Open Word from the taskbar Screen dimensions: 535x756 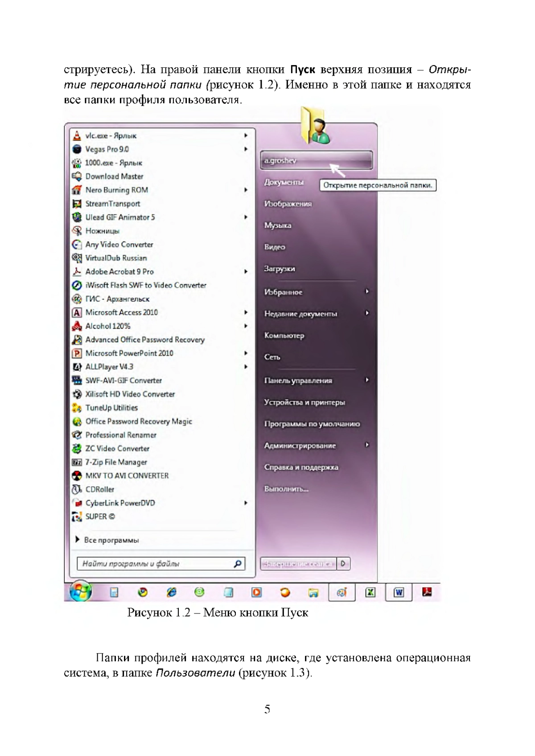tap(399, 593)
